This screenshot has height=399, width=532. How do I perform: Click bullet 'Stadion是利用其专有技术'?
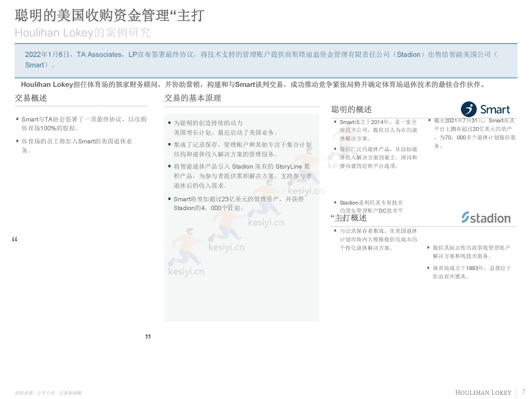tap(368, 207)
